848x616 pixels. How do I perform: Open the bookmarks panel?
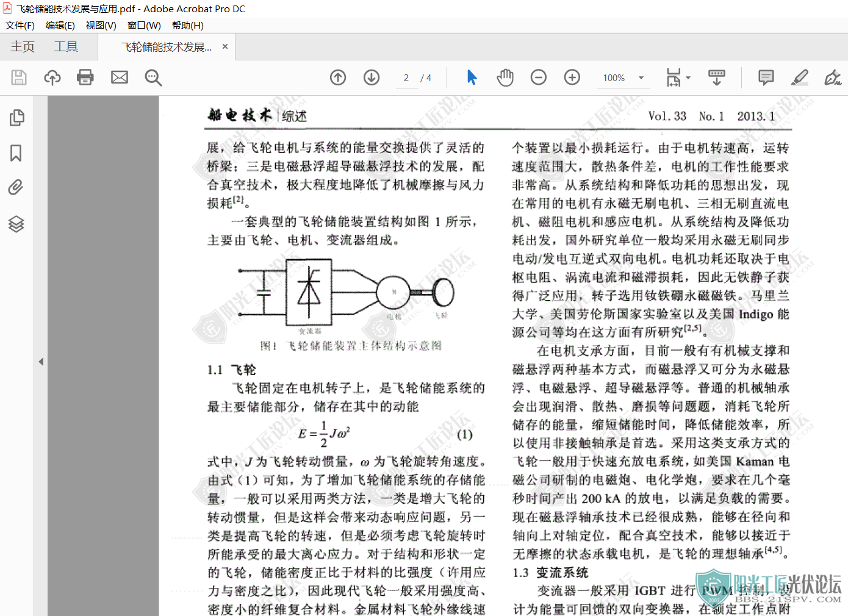click(x=16, y=152)
